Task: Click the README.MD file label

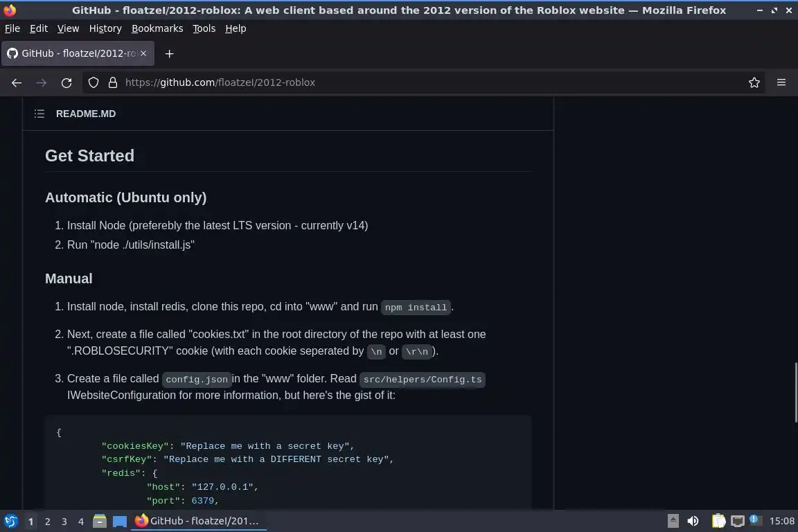Action: (85, 114)
